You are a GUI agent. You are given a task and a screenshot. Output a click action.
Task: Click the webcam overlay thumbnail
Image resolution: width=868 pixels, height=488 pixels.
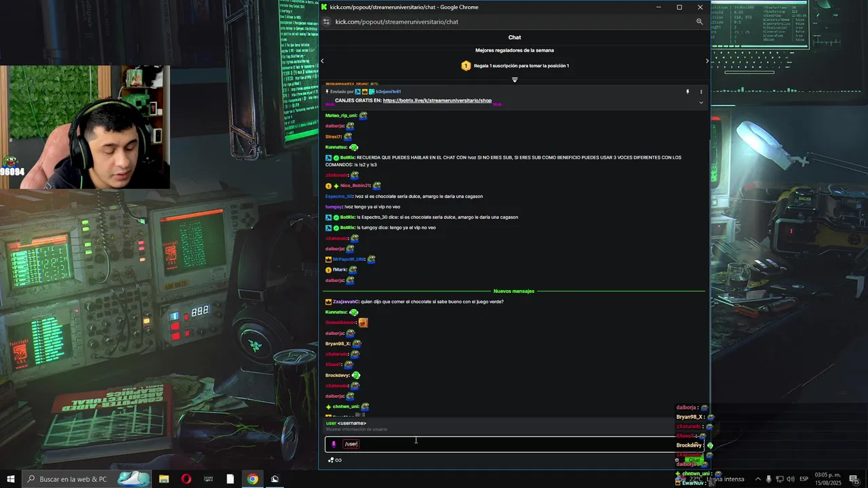[85, 127]
